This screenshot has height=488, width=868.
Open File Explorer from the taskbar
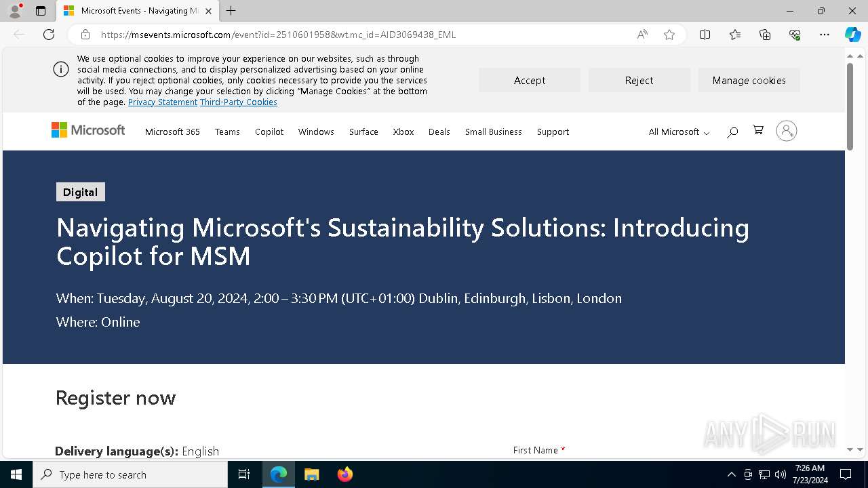(311, 474)
